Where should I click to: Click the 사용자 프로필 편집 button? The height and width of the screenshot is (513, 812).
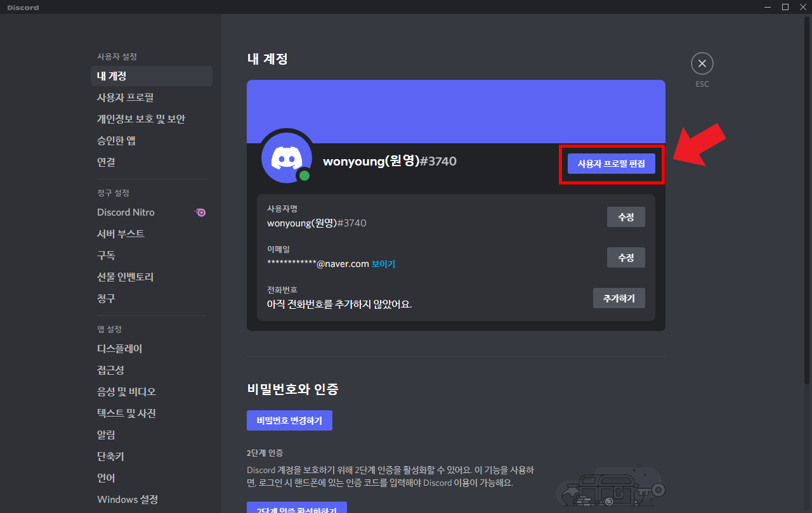click(612, 164)
